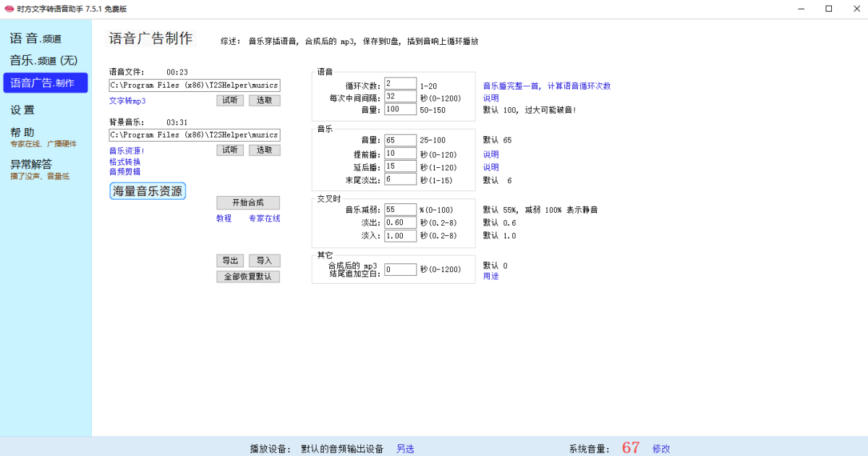
Task: Change playback device via 另选 link
Action: pyautogui.click(x=404, y=448)
